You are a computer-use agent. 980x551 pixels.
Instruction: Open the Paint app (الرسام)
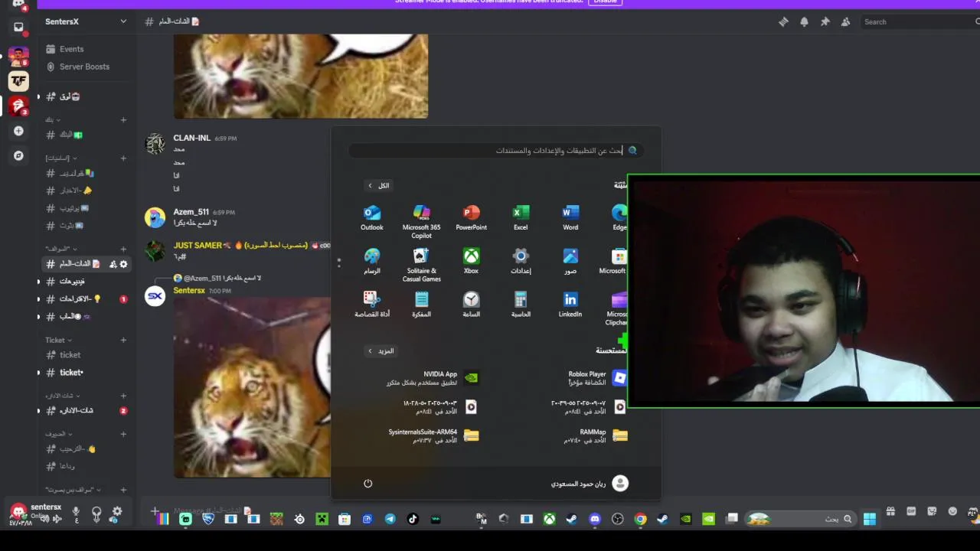pos(372,261)
